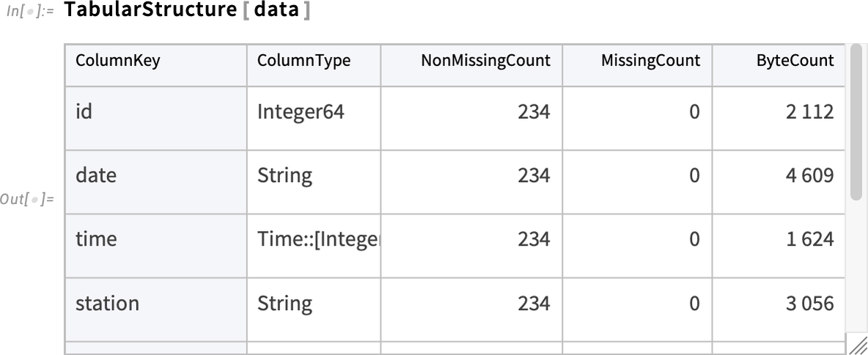Select the id row key cell
This screenshot has height=355, width=868.
[156, 118]
